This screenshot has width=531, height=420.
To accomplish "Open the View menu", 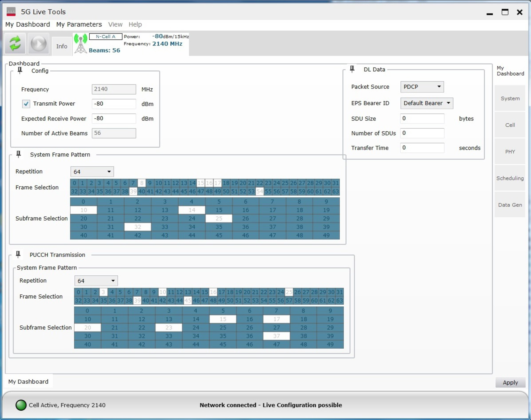I will click(x=115, y=24).
